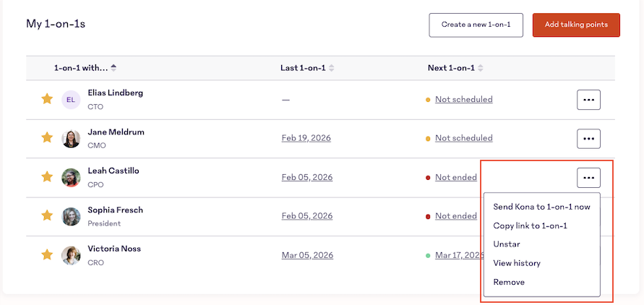Open the three-dot menu for Jane Meldrum
Screen dimensions: 644x305
pyautogui.click(x=588, y=138)
